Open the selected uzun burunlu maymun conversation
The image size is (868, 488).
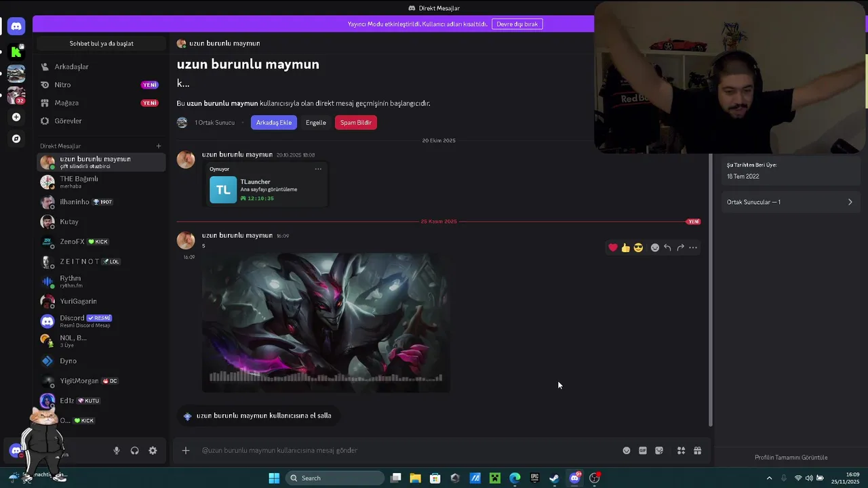(x=101, y=162)
